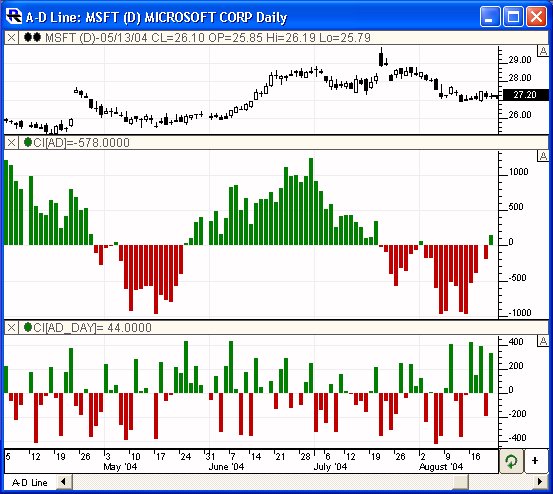Minimize the chart window
This screenshot has height=494, width=553.
tap(490, 16)
